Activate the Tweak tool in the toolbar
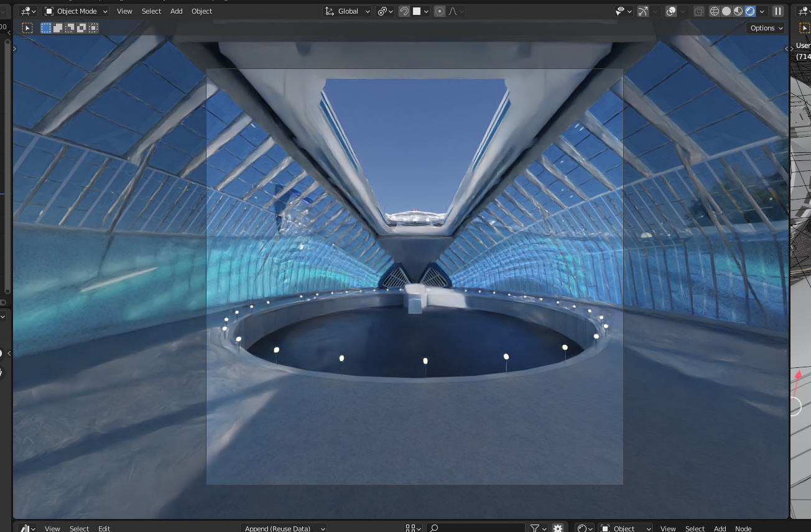The image size is (811, 532). coord(27,27)
